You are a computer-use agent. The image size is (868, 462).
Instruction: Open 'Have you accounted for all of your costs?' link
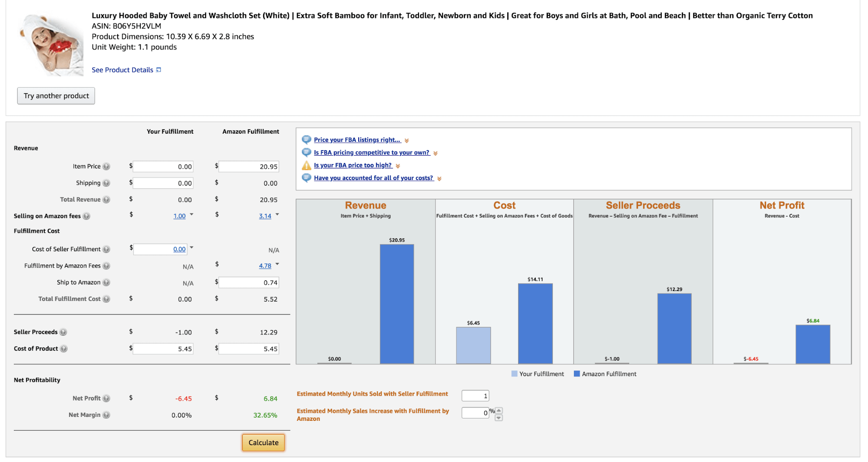(373, 178)
